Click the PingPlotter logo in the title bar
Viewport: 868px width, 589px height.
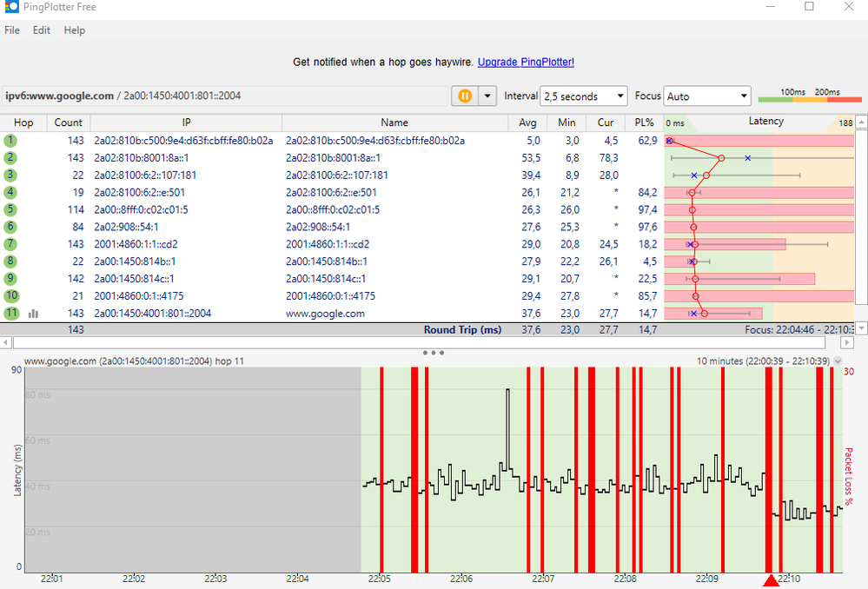click(x=12, y=7)
